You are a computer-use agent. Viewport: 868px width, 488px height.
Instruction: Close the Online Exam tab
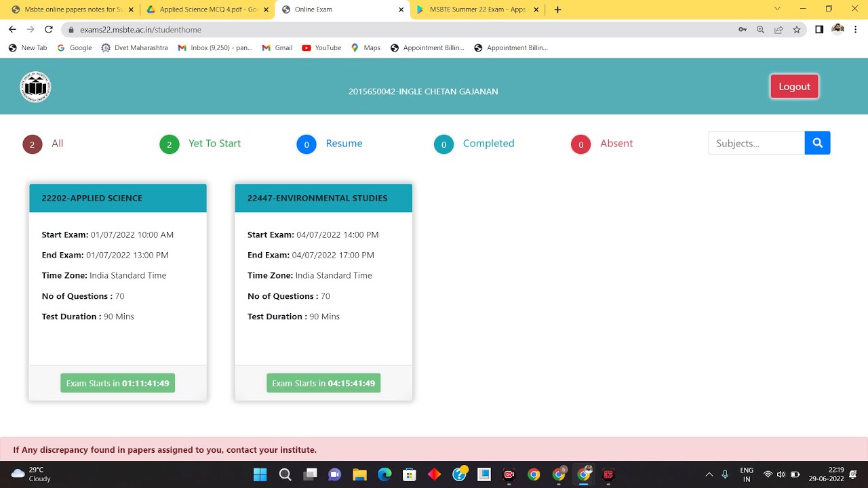pos(401,9)
